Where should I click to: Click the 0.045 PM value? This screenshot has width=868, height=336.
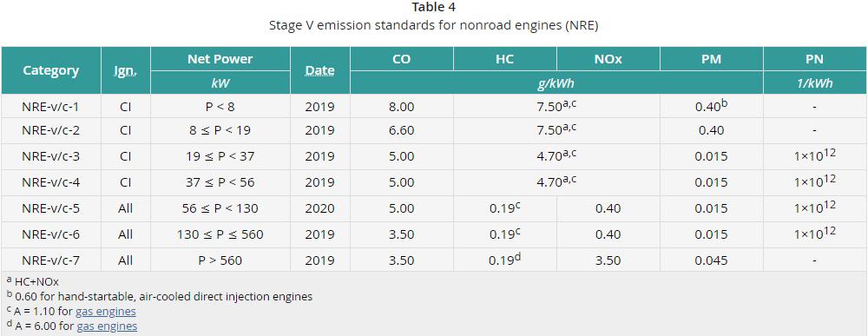pyautogui.click(x=712, y=260)
